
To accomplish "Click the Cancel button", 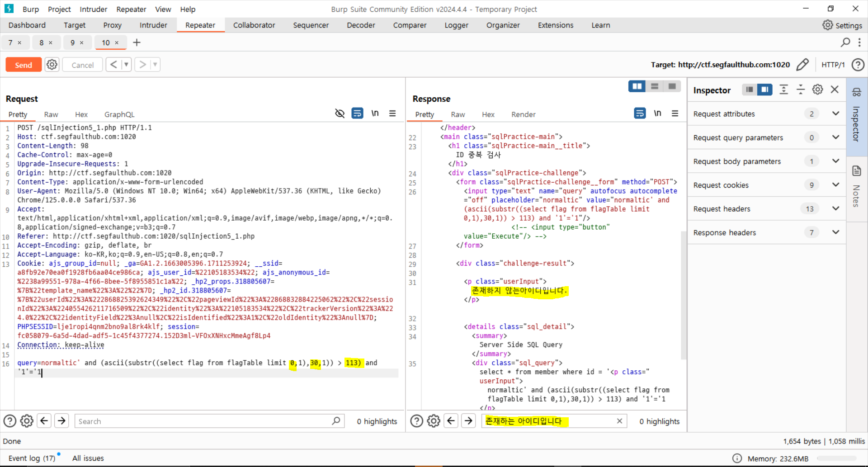I will coord(82,65).
